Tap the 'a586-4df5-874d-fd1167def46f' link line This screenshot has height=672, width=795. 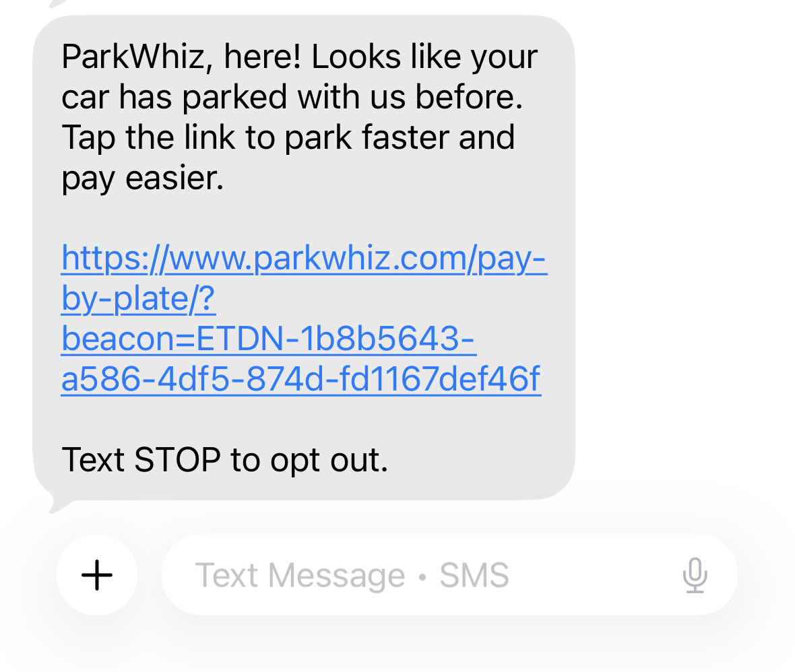click(x=301, y=378)
